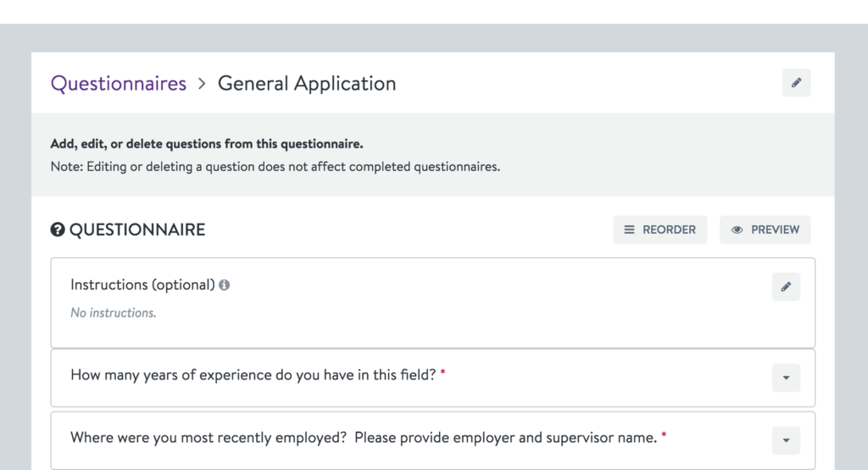Screen dimensions: 868x470
Task: Click the General Application breadcrumb title
Action: pos(307,84)
